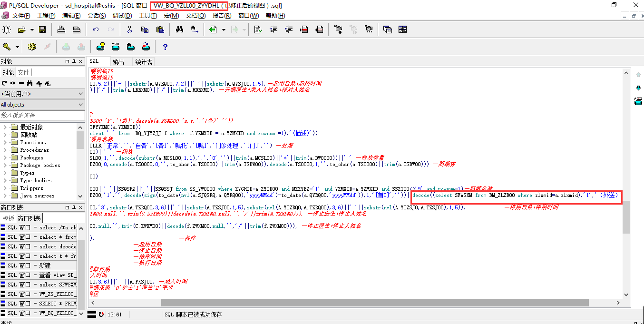Refresh the object browser list
Viewport: 644px width, 324px height.
click(5, 83)
